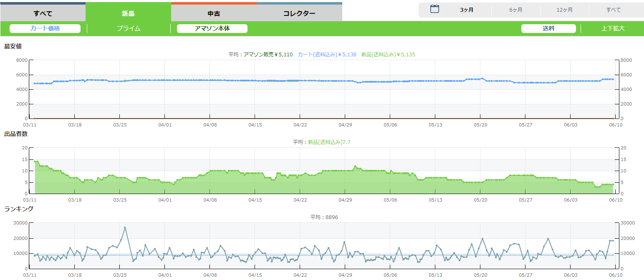Screen dimensions: 644x280
Task: Toggle the カート価格 filter
Action: 45,28
